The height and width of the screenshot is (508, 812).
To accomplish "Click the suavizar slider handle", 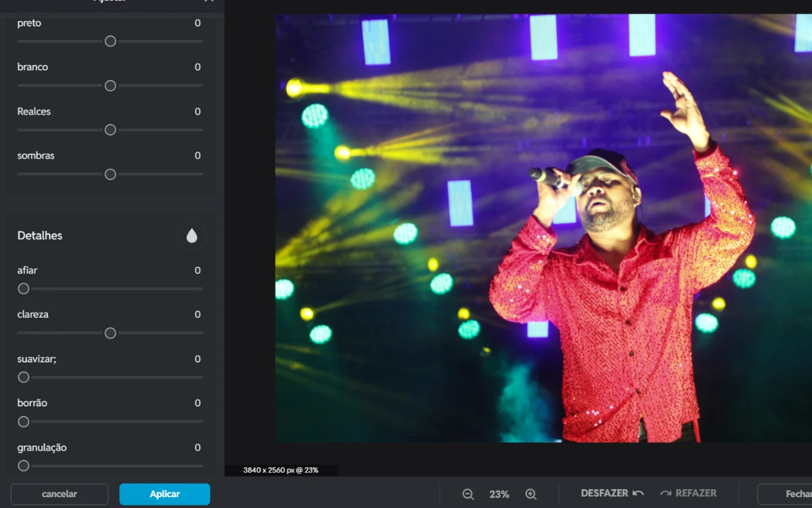I will click(x=24, y=377).
